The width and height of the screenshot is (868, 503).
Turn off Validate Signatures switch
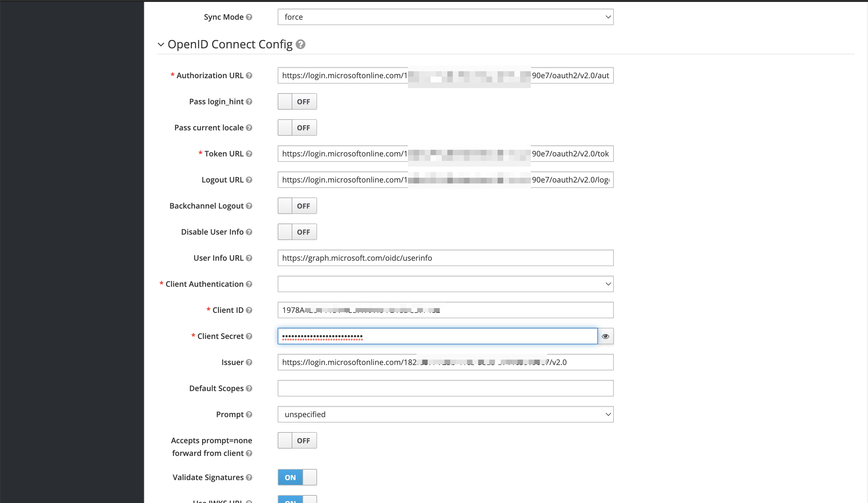297,478
